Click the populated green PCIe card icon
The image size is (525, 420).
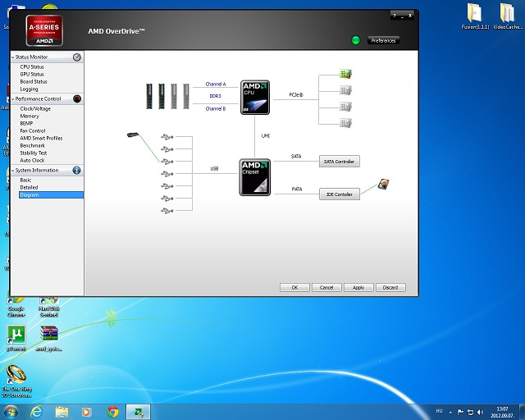[345, 74]
